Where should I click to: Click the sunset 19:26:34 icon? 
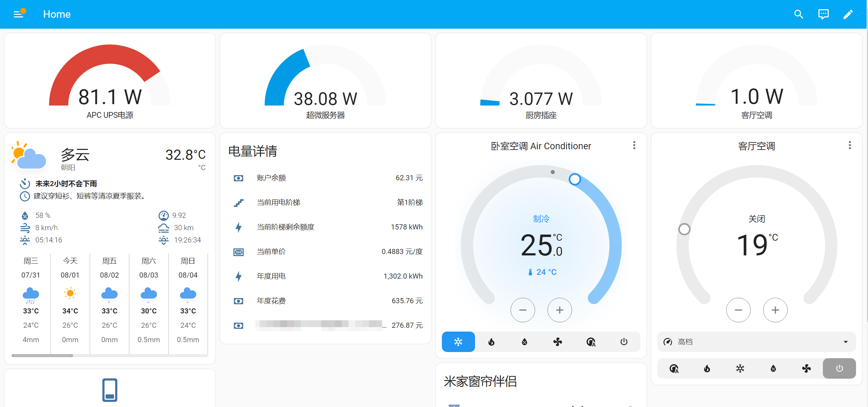pyautogui.click(x=164, y=240)
